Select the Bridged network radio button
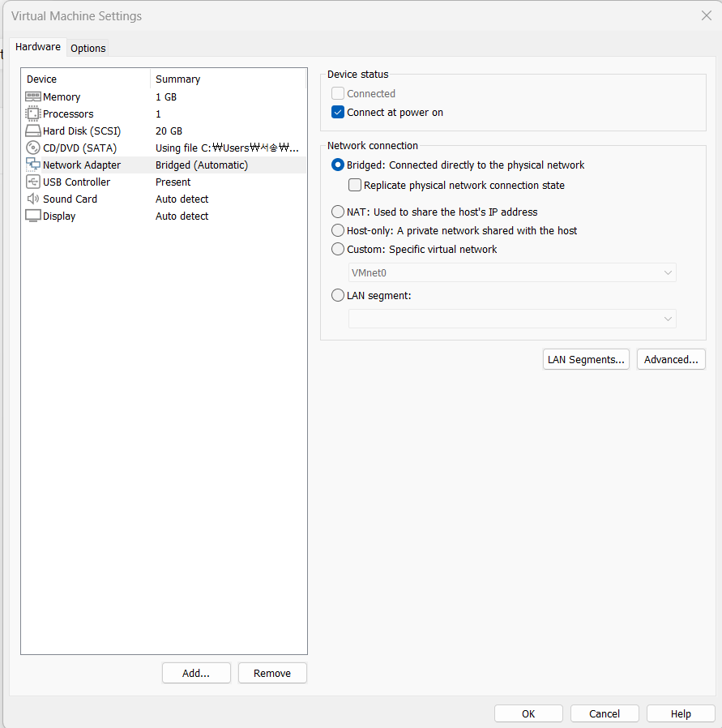Viewport: 722px width, 728px height. [x=338, y=165]
